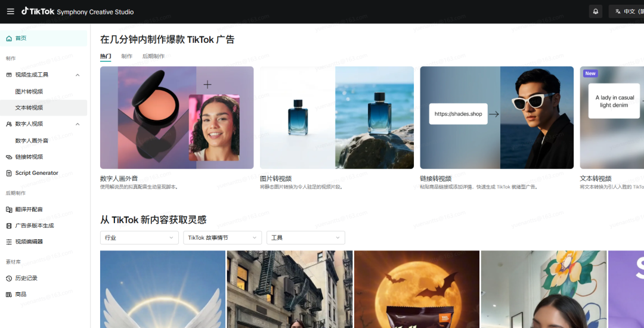
Task: Collapse the 数字人视频 section chevron
Action: 78,124
